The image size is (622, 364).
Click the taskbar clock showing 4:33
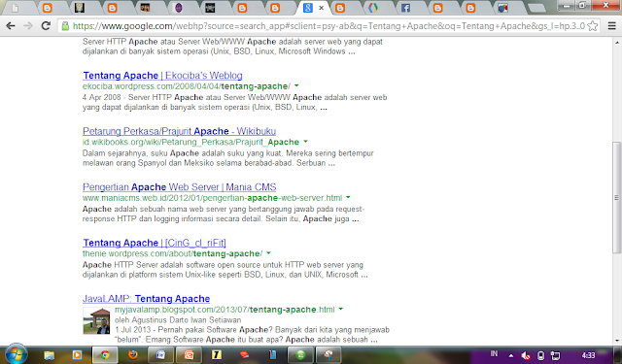[x=588, y=355]
